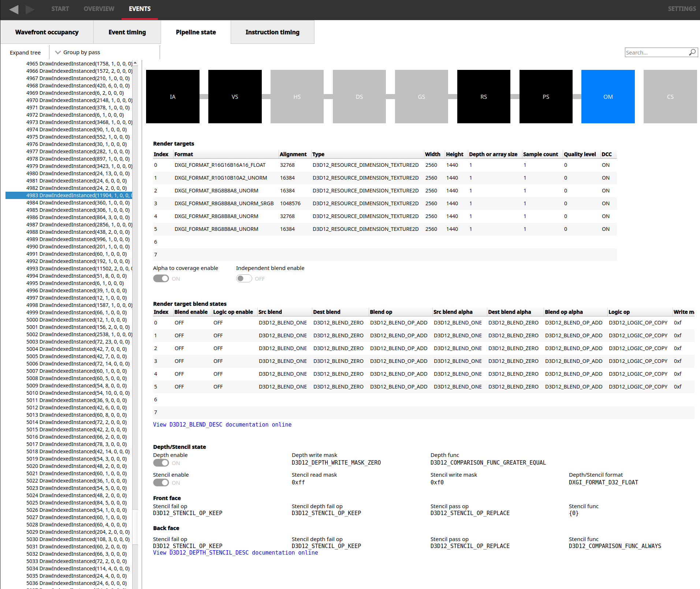Image resolution: width=700 pixels, height=589 pixels.
Task: Switch to the Instruction timing tab
Action: (272, 32)
